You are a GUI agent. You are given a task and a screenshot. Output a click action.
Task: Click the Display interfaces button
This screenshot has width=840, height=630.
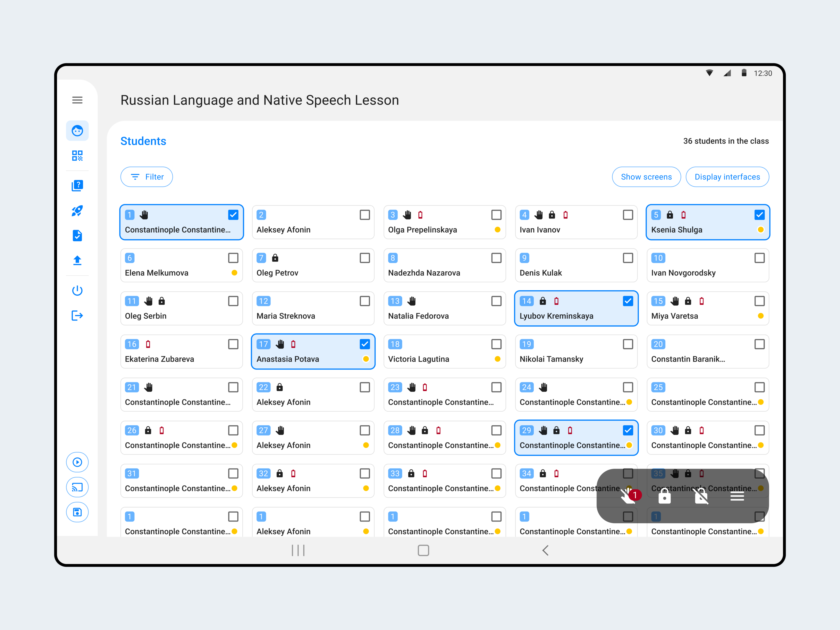(727, 177)
